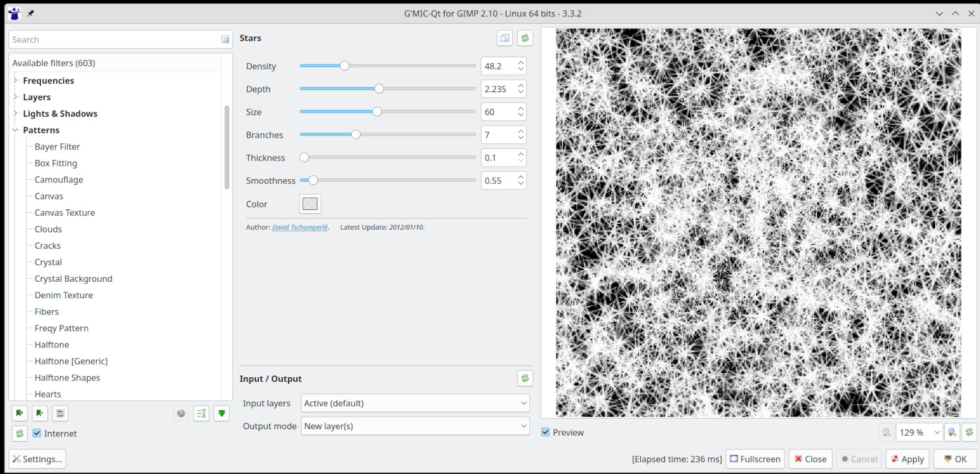
Task: Select the Crystal Background filter
Action: [x=73, y=278]
